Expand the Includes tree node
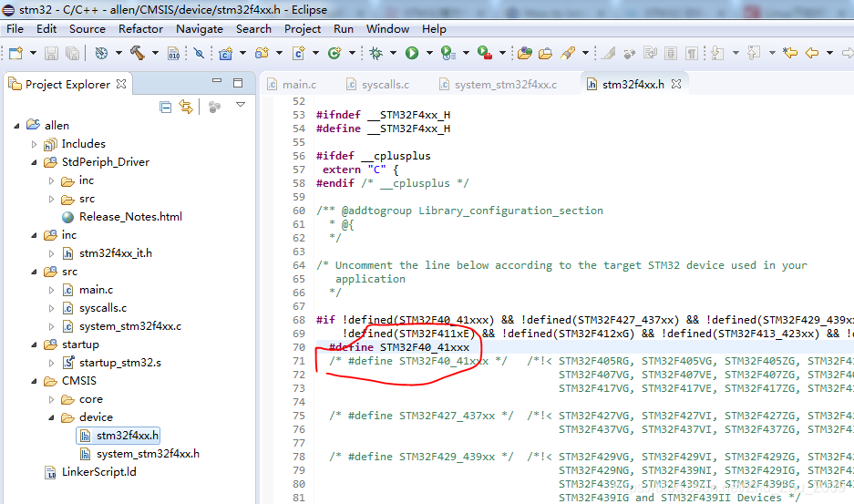This screenshot has width=854, height=504. 34,144
